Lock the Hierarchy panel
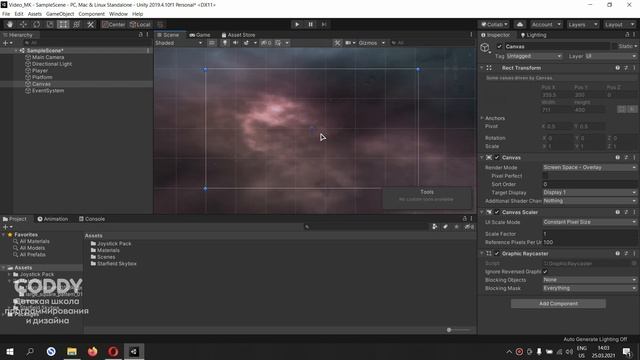This screenshot has height=360, width=640. 140,35
